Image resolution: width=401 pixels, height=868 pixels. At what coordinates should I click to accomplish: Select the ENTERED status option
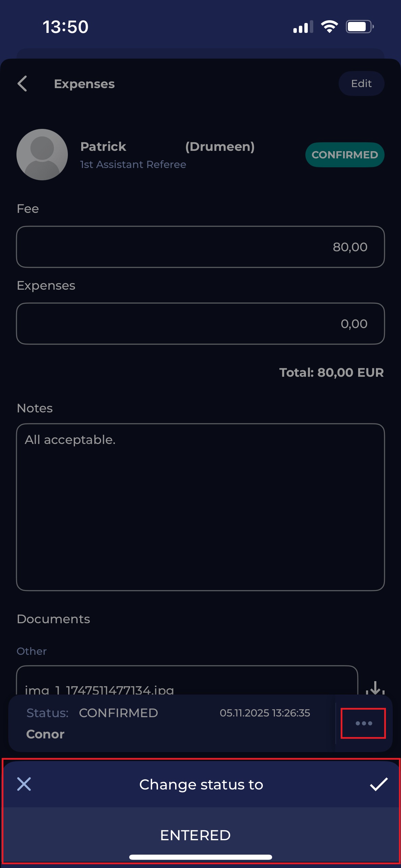coord(195,835)
